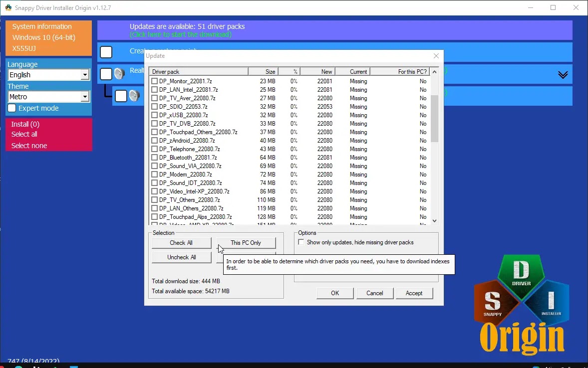Click Total available space: 54217 MB text

tap(191, 291)
